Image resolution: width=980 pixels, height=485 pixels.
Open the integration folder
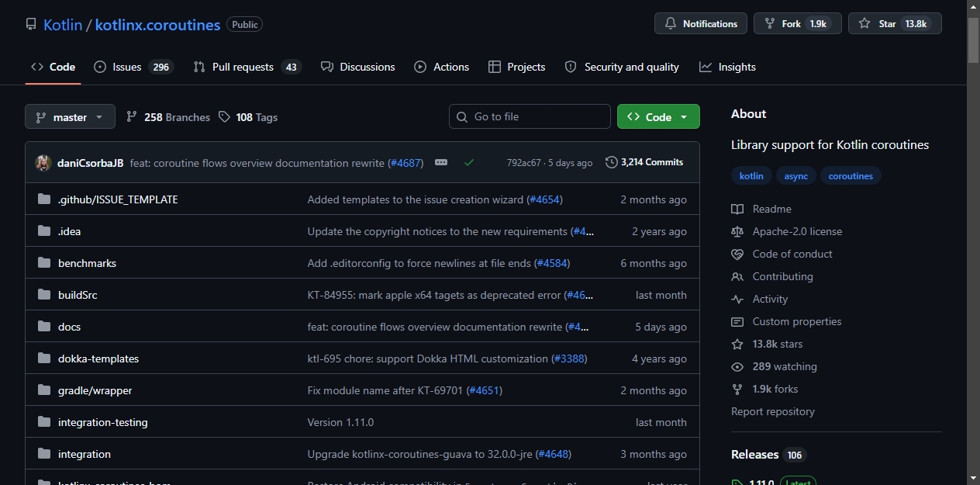(x=85, y=454)
